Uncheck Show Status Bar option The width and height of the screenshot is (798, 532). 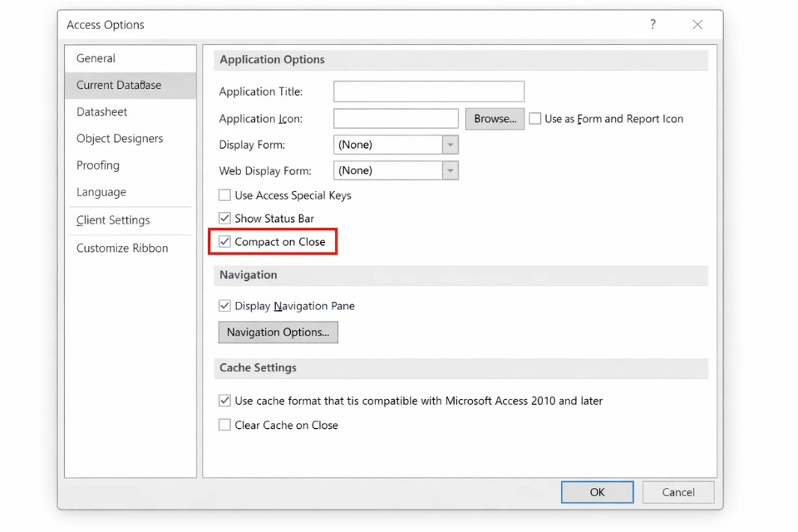(x=224, y=219)
